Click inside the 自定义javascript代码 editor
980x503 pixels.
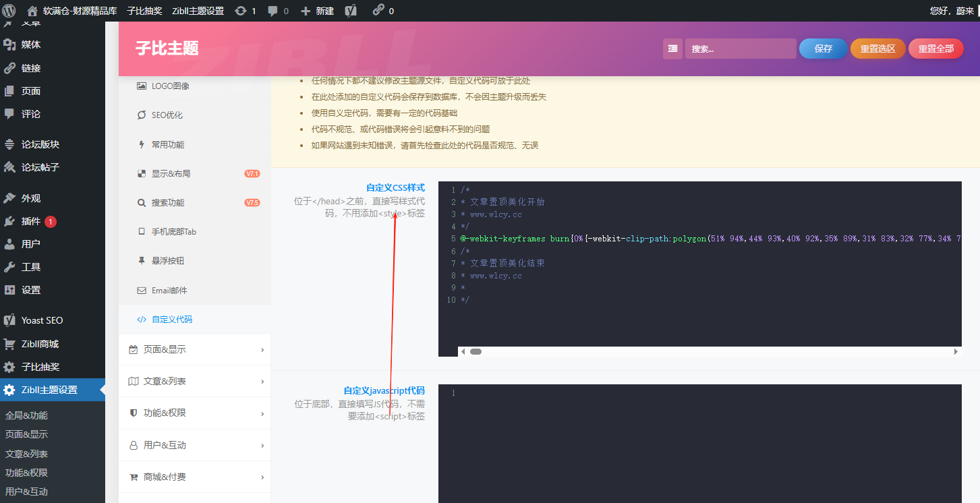(700, 444)
